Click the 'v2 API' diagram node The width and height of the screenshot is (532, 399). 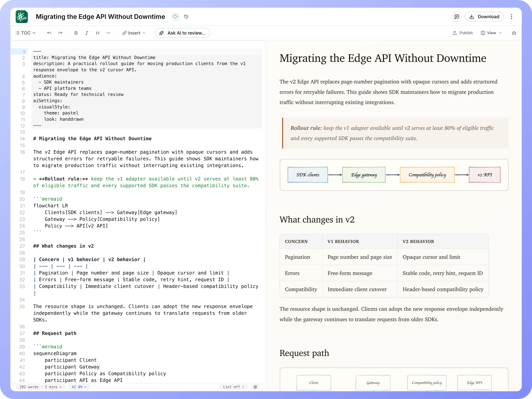click(485, 175)
